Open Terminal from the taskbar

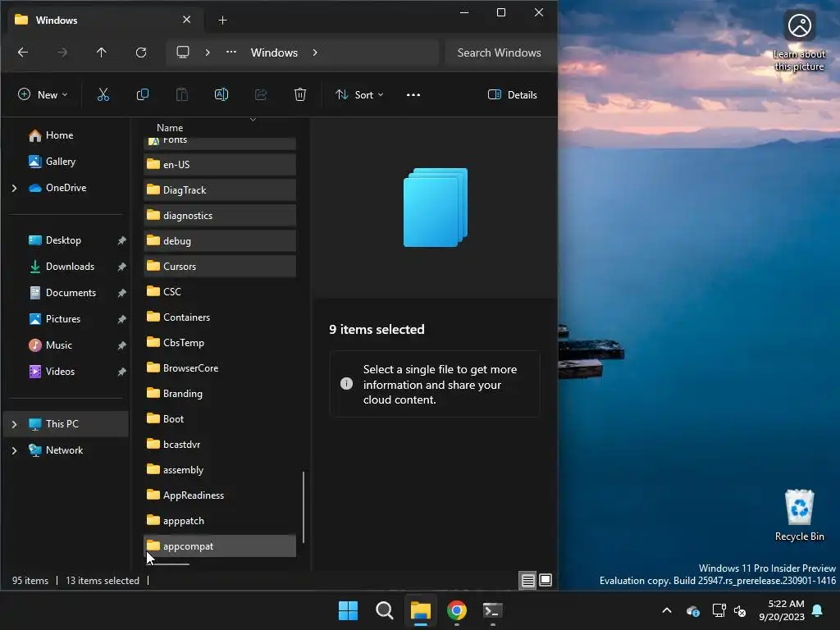492,610
